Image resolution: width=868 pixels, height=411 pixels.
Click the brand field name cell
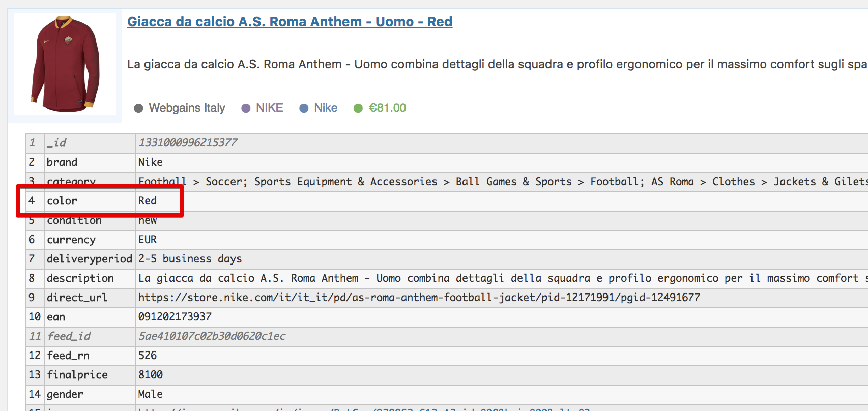pos(90,162)
